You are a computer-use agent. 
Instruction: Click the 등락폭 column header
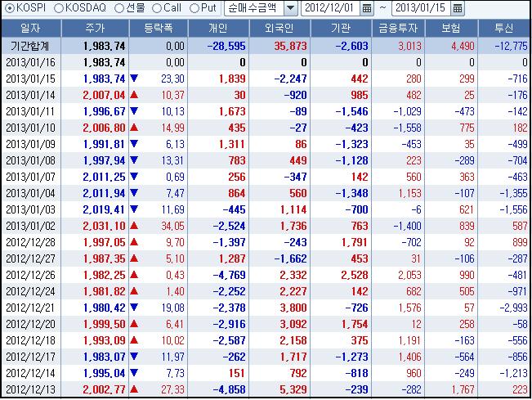click(x=159, y=28)
